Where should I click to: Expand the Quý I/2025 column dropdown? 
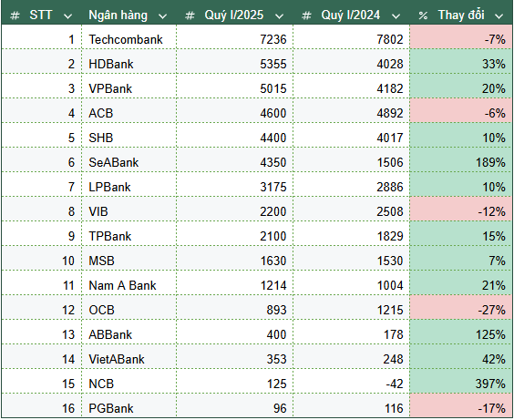(x=279, y=16)
